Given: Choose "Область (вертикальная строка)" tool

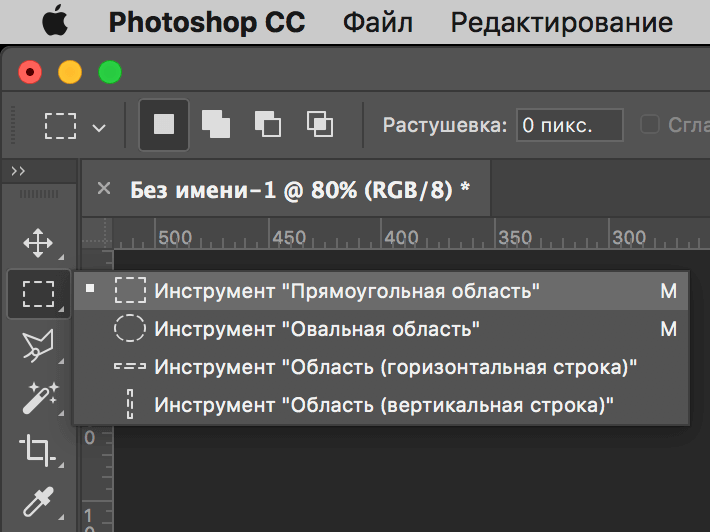Looking at the screenshot, I should coord(381,405).
